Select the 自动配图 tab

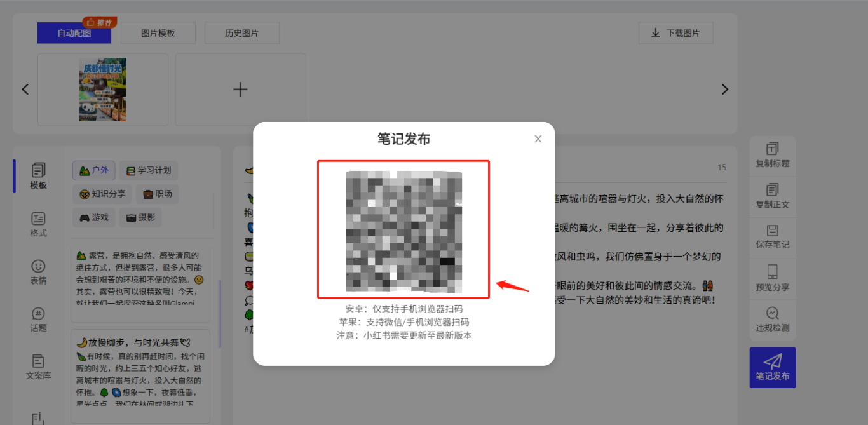(74, 33)
